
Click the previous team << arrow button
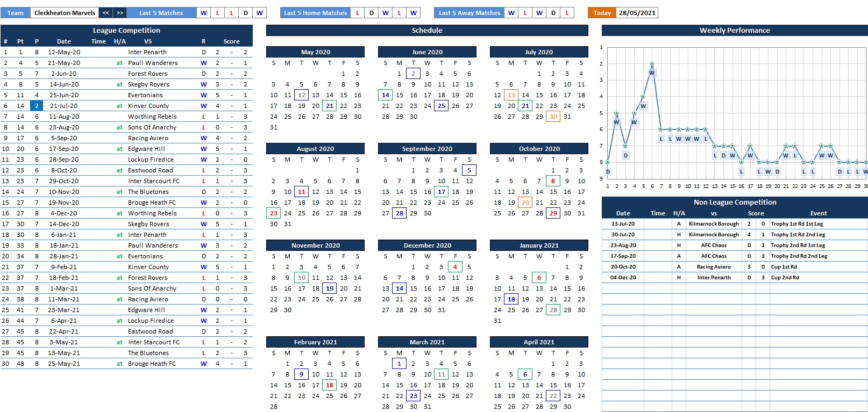[106, 13]
